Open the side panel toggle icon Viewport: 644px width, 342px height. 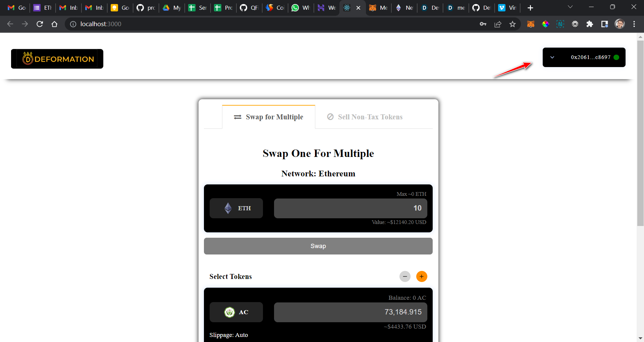[604, 24]
